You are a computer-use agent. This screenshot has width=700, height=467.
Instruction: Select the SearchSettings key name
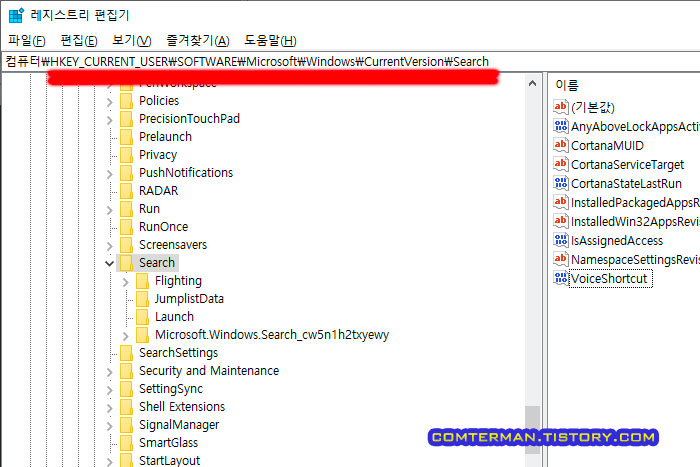179,353
